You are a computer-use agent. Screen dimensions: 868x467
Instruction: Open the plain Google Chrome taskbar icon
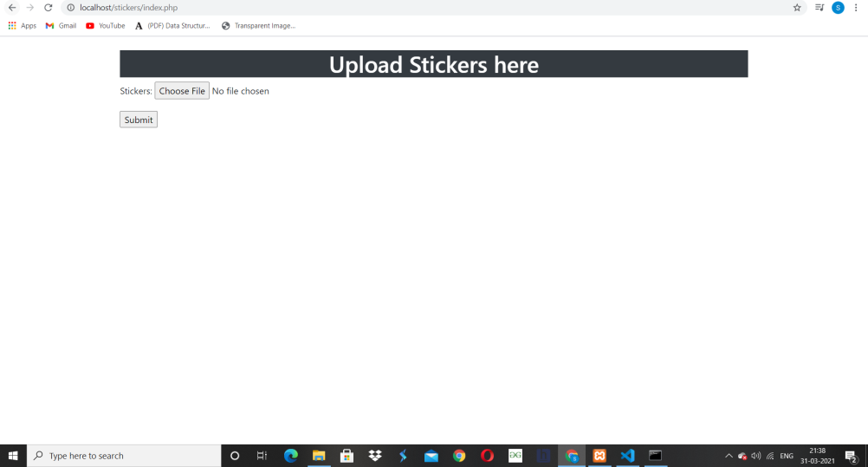click(459, 456)
